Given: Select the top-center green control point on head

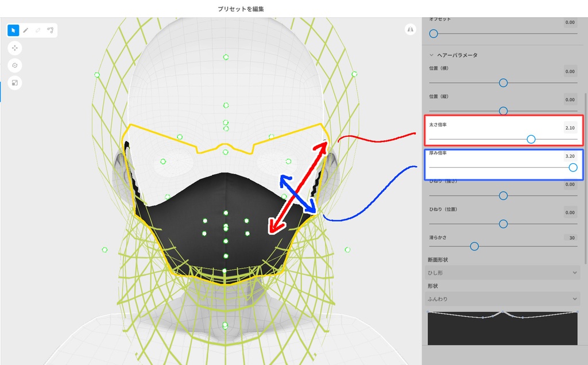Looking at the screenshot, I should click(x=226, y=57).
